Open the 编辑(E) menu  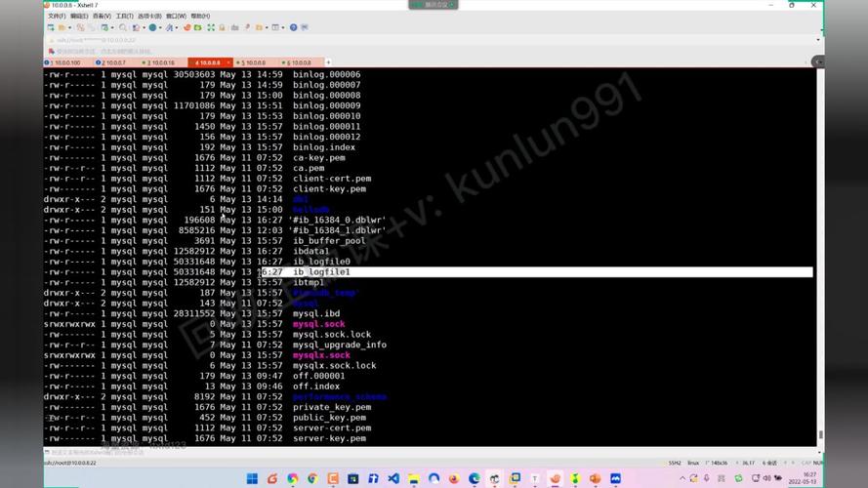click(79, 16)
